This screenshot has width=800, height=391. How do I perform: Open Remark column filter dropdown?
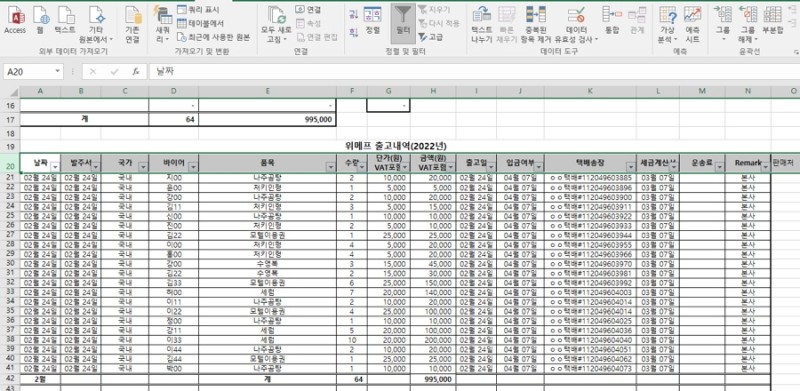(765, 167)
